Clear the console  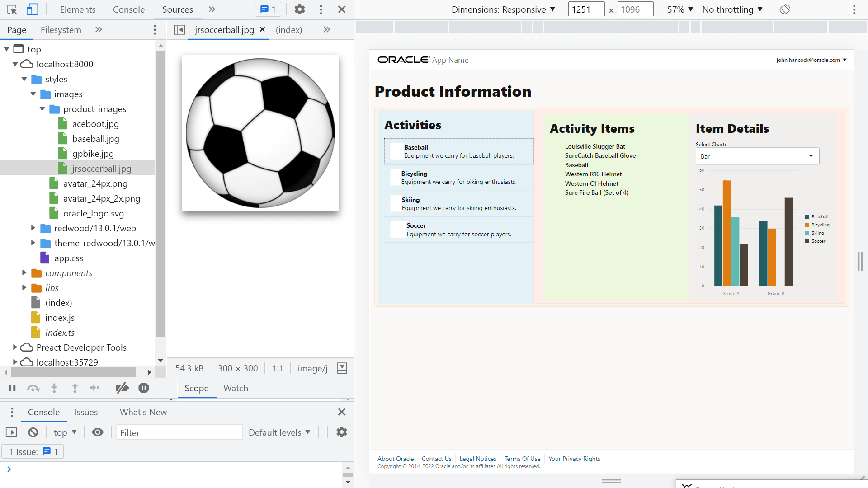(33, 432)
